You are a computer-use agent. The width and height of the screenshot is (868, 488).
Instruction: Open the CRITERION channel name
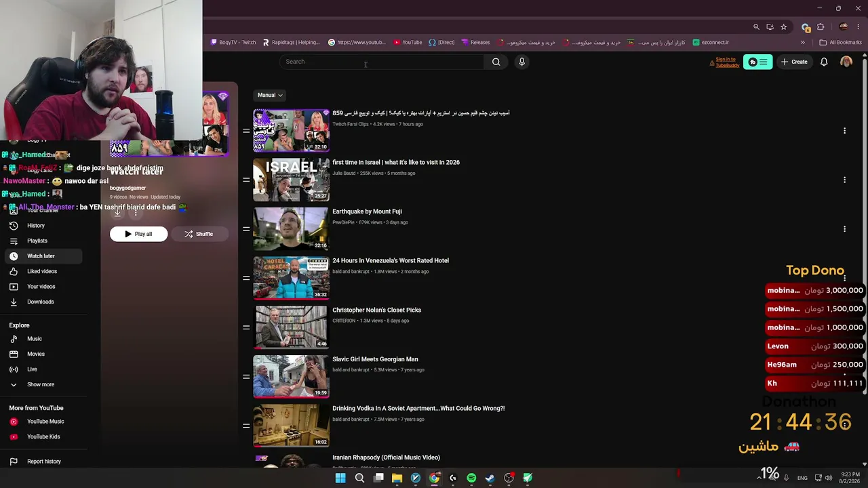click(344, 321)
